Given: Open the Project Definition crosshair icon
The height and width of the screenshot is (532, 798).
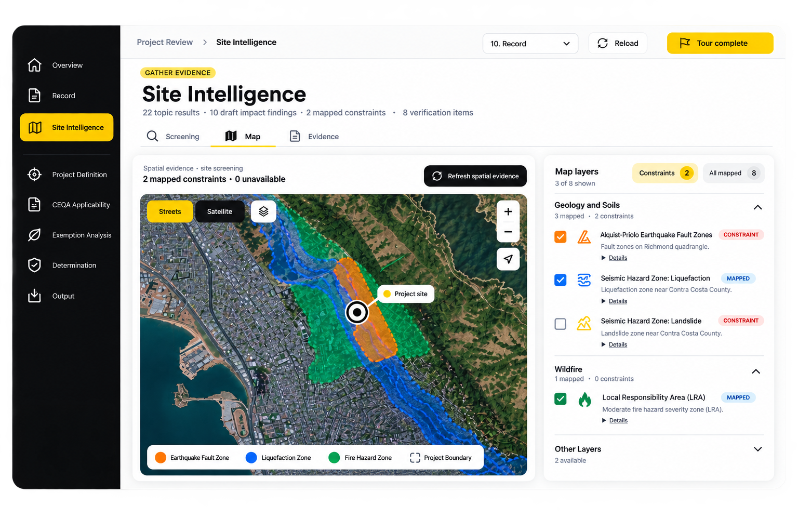Looking at the screenshot, I should pos(34,175).
